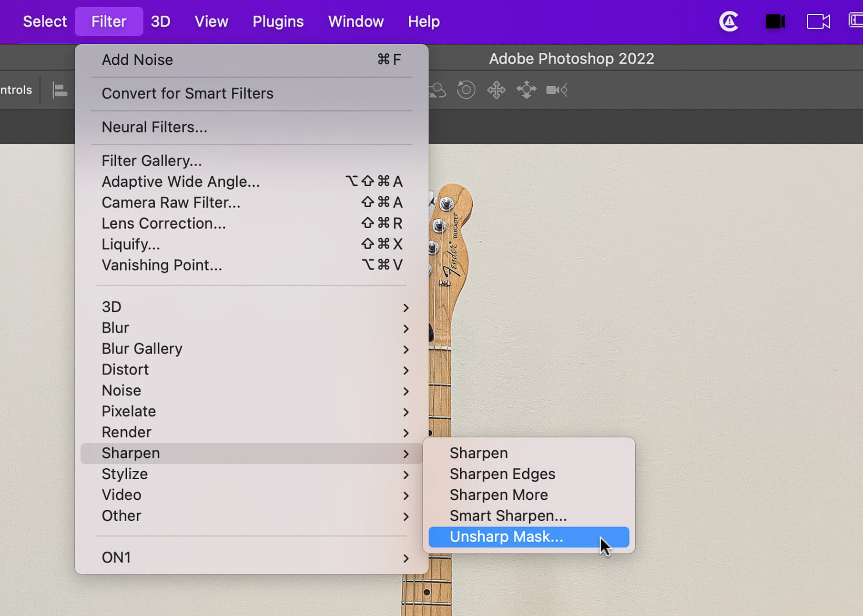Click the muted video camera icon in the toolbar
863x616 pixels.
pyautogui.click(x=556, y=90)
